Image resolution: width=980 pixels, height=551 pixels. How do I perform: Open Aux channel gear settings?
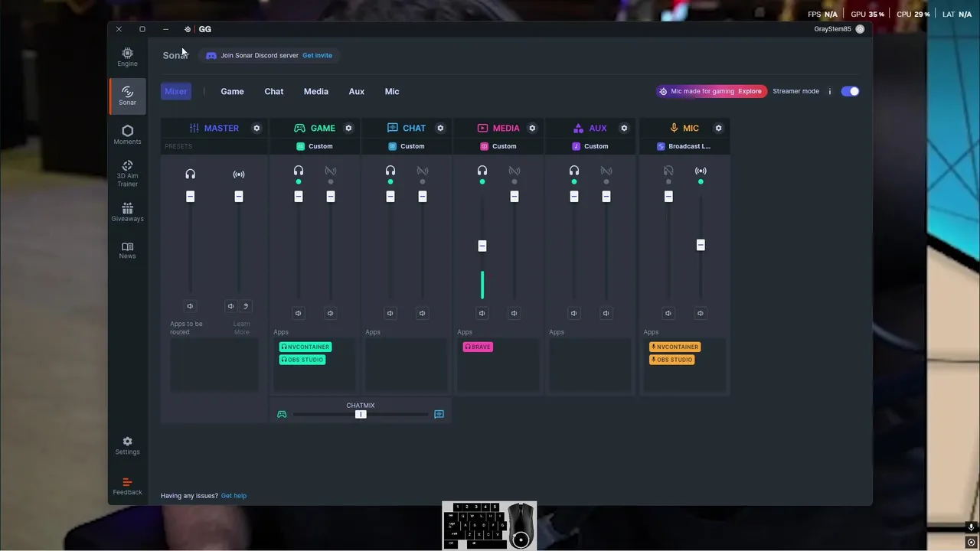tap(624, 128)
